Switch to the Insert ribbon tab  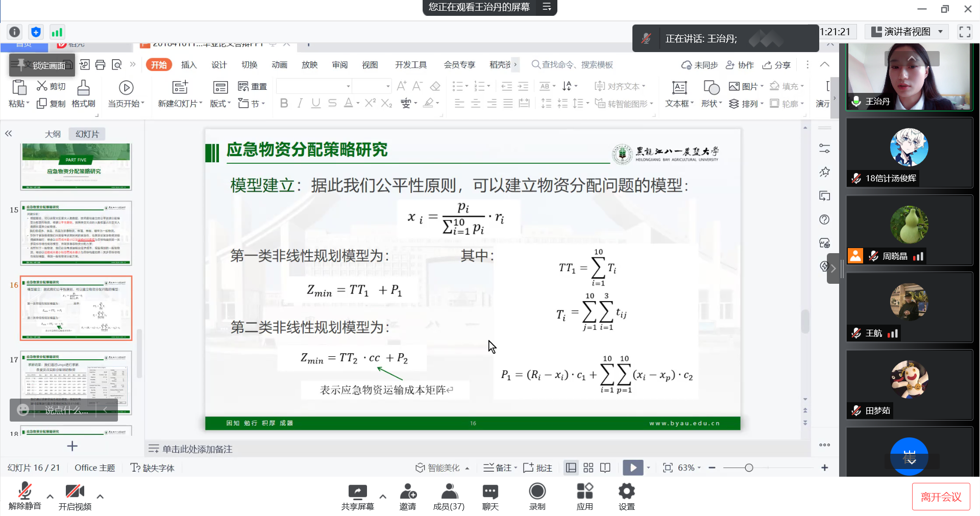188,65
